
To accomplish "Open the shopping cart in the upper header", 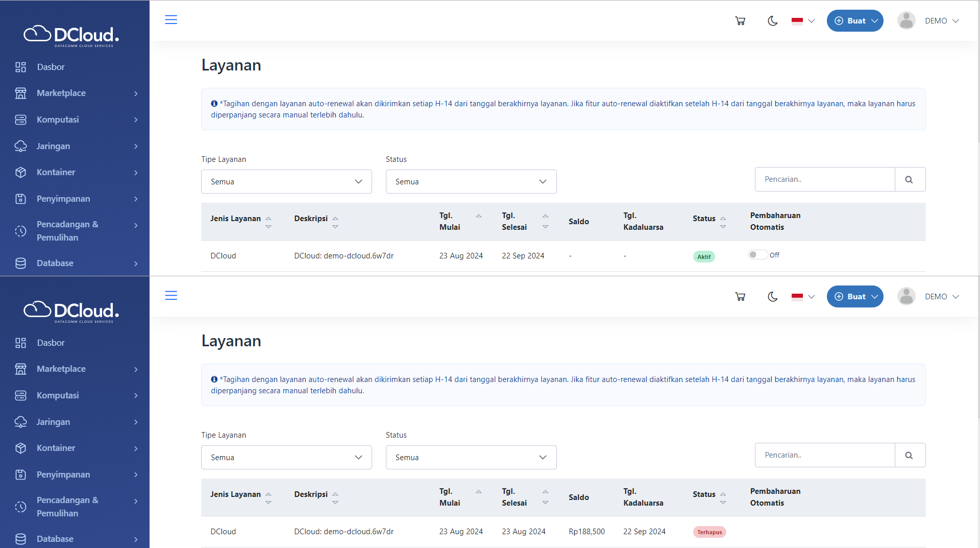I will point(740,21).
